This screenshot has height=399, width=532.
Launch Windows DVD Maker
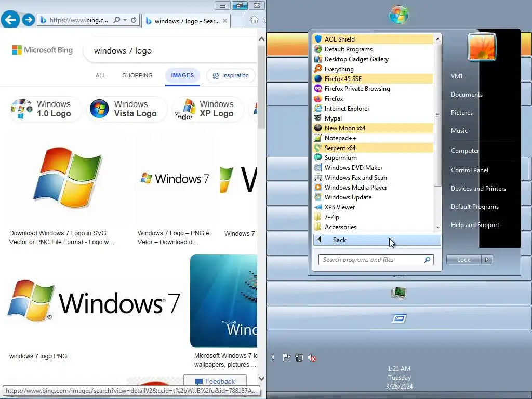coord(373,167)
